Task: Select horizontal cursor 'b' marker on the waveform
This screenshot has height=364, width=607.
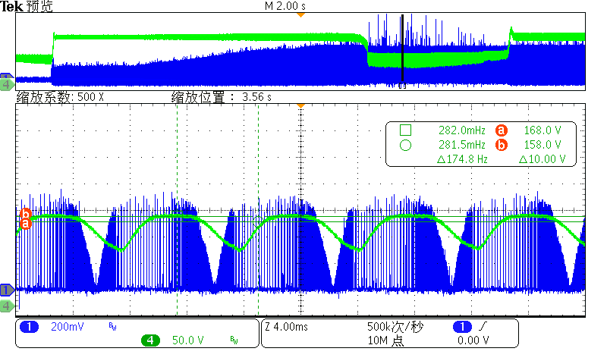Action: tap(26, 214)
